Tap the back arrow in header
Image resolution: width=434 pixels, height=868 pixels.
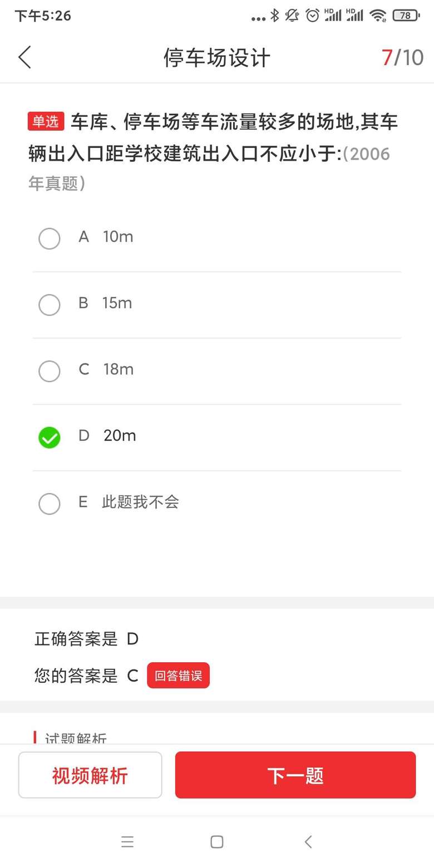(x=25, y=57)
